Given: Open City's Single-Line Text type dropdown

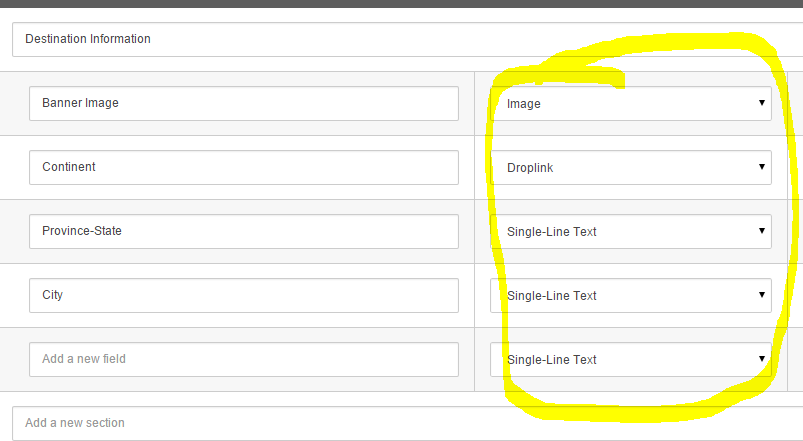Looking at the screenshot, I should click(x=630, y=295).
